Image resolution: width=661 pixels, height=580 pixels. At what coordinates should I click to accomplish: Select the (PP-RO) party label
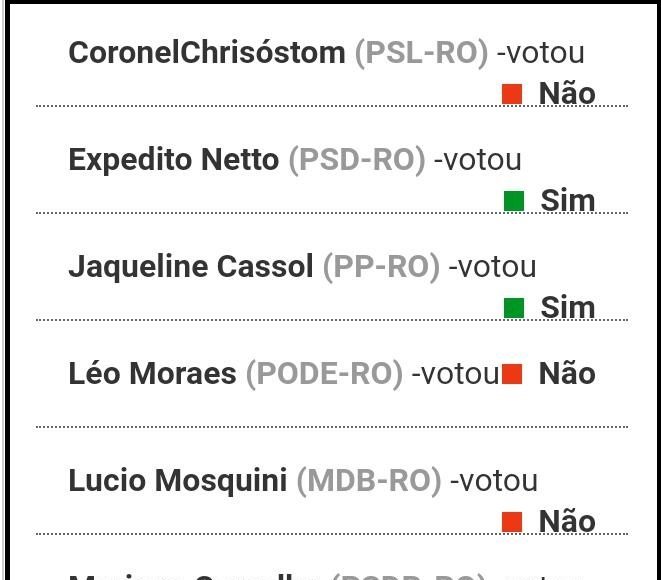(380, 266)
